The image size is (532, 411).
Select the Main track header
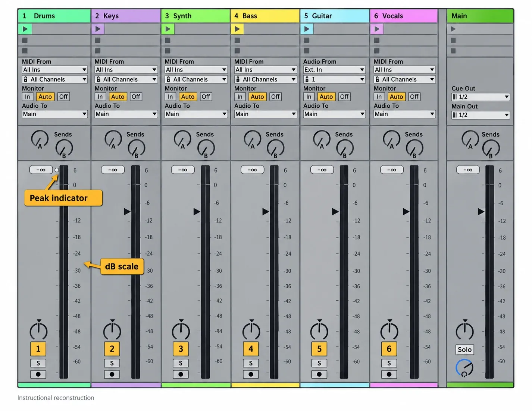[480, 16]
